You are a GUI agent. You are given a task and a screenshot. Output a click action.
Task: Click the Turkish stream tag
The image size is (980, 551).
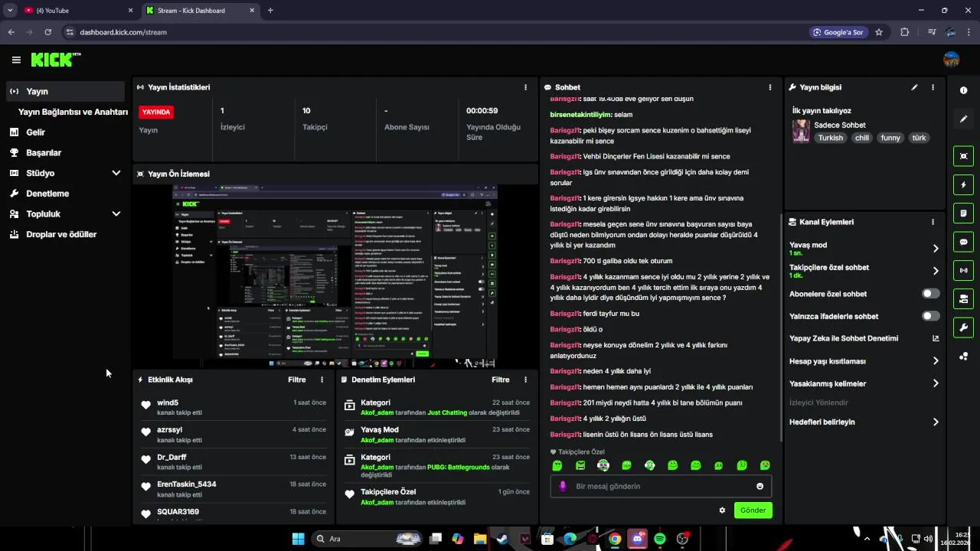click(x=830, y=138)
